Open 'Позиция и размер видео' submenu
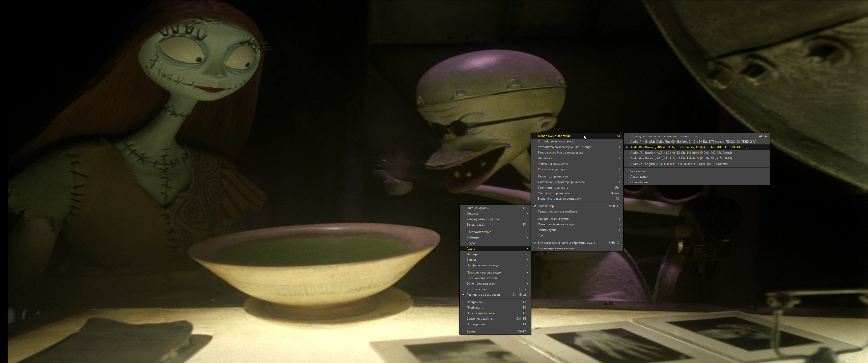Image resolution: width=868 pixels, height=363 pixels. coord(495,273)
